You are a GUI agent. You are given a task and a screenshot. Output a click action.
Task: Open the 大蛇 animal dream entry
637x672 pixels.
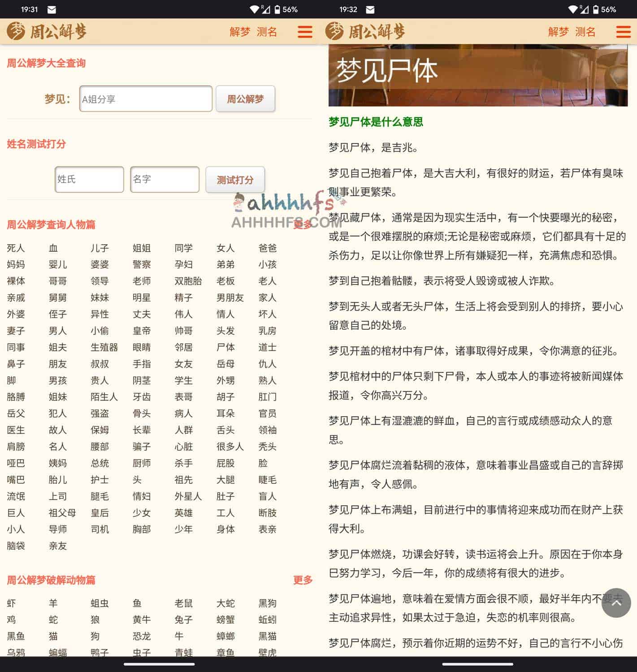[225, 604]
